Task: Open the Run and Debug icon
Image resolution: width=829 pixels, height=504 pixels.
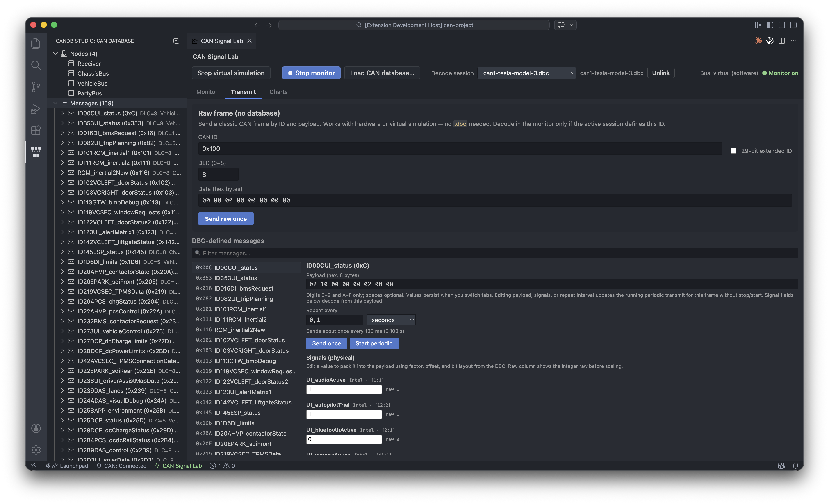Action: point(36,109)
